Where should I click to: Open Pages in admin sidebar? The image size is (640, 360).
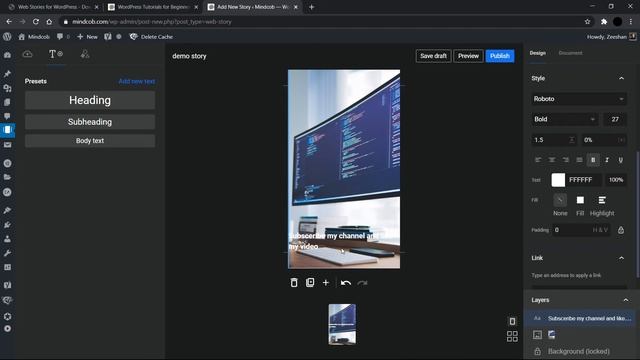pos(7,102)
